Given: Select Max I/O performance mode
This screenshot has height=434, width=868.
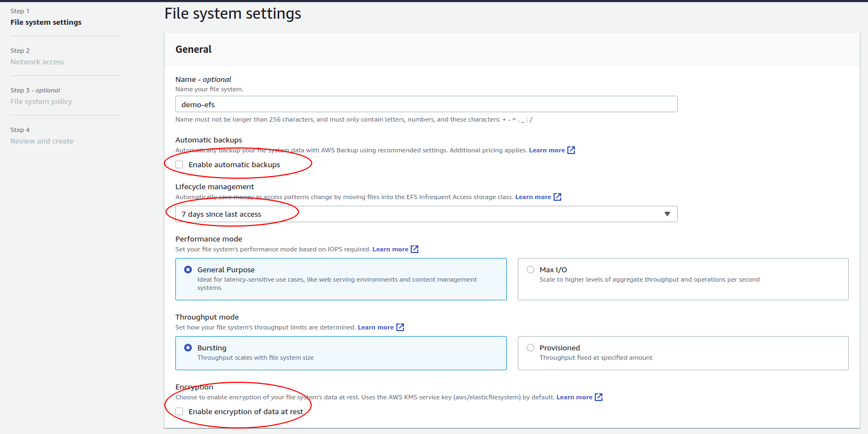Looking at the screenshot, I should [530, 270].
